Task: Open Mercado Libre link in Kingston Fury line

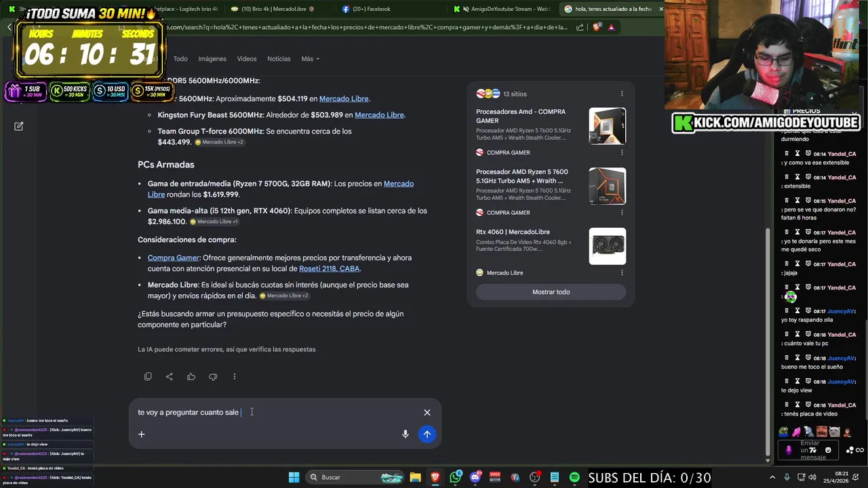Action: pyautogui.click(x=379, y=115)
